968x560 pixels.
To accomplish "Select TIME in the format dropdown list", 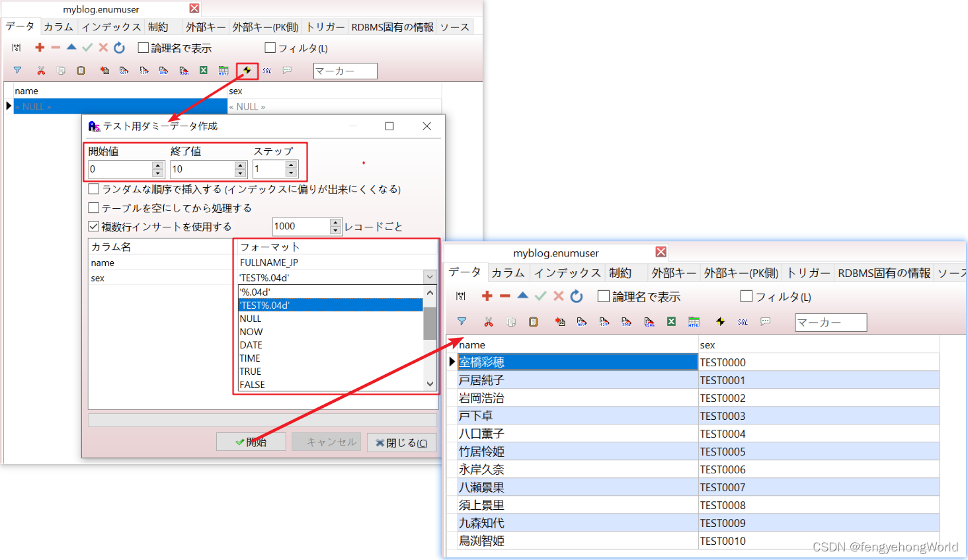I will tap(331, 358).
